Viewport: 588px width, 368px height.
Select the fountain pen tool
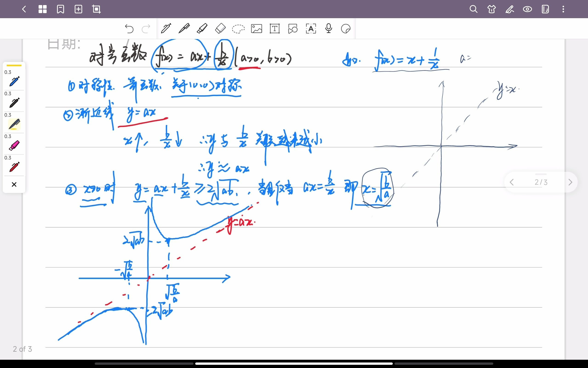[184, 29]
